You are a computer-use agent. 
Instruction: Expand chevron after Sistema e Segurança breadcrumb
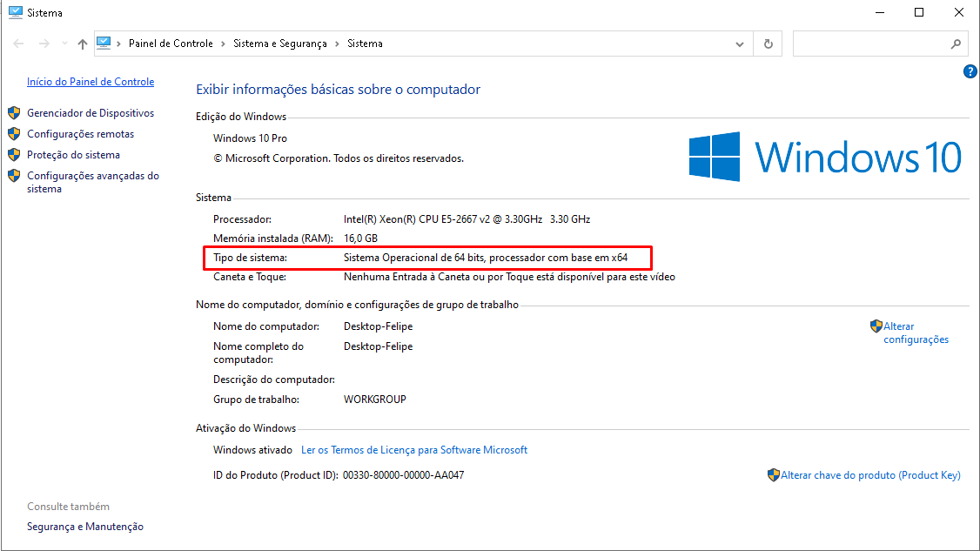[337, 44]
